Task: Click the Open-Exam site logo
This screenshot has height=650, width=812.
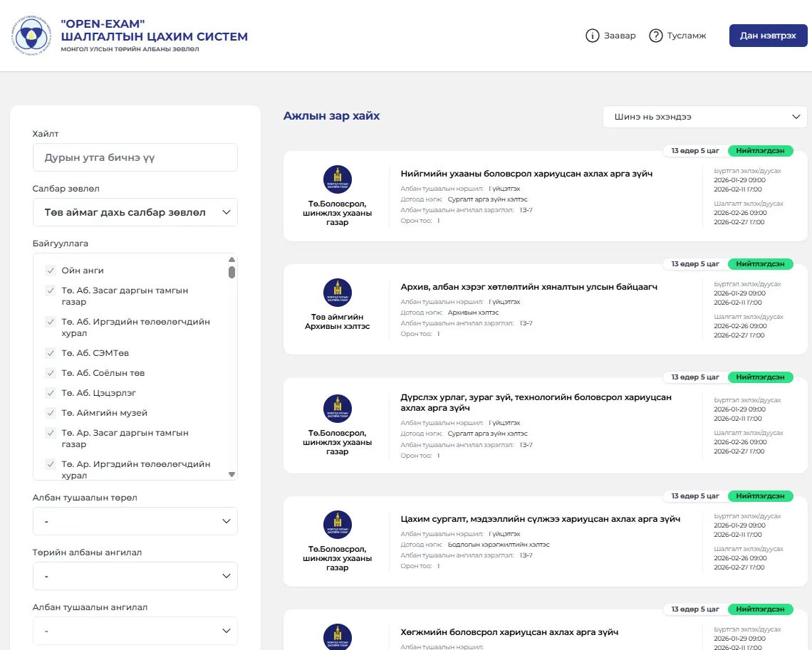Action: click(31, 36)
